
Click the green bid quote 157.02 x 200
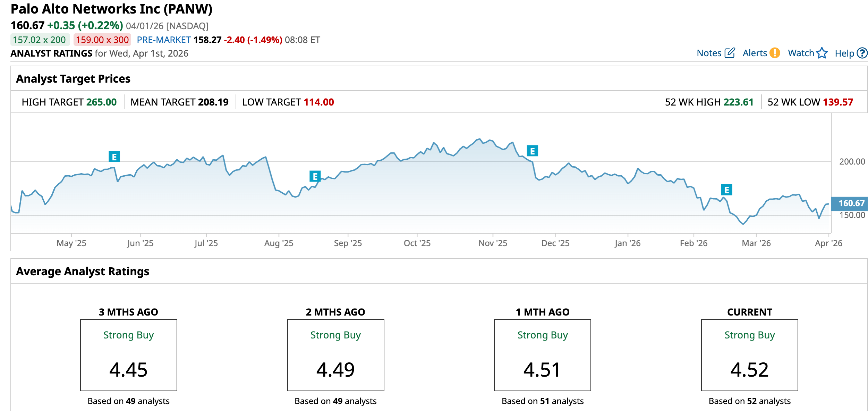[40, 40]
